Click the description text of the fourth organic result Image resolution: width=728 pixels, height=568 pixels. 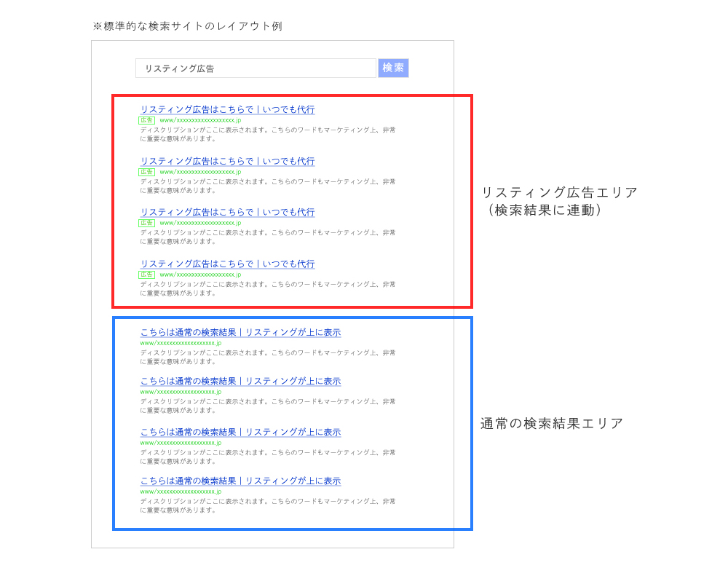(268, 506)
